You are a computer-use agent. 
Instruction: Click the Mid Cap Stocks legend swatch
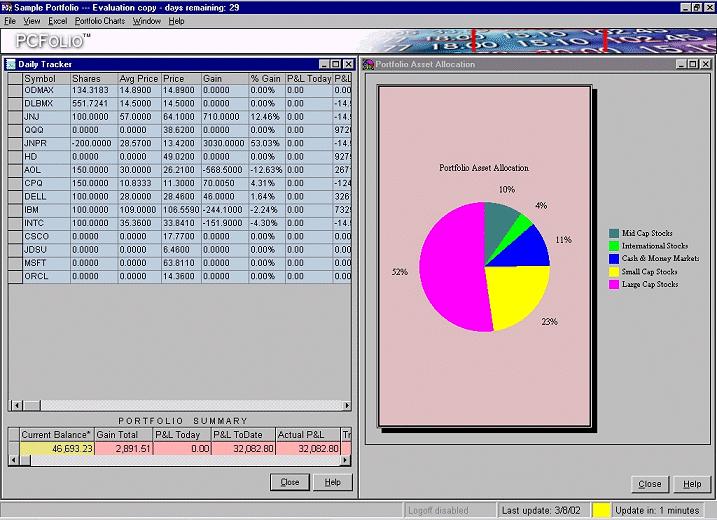pyautogui.click(x=614, y=233)
